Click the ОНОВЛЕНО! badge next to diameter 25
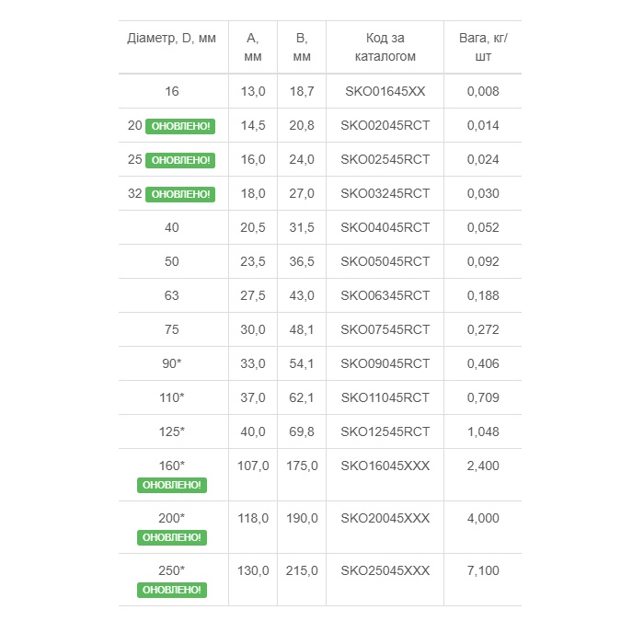The height and width of the screenshot is (644, 644). 180,160
